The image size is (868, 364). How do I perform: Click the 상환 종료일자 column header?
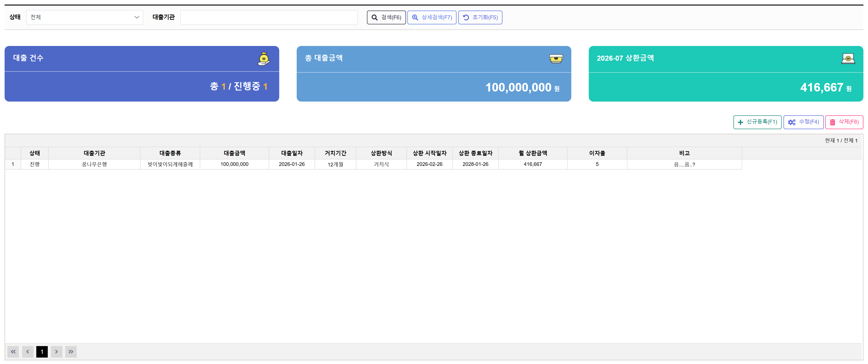click(475, 153)
